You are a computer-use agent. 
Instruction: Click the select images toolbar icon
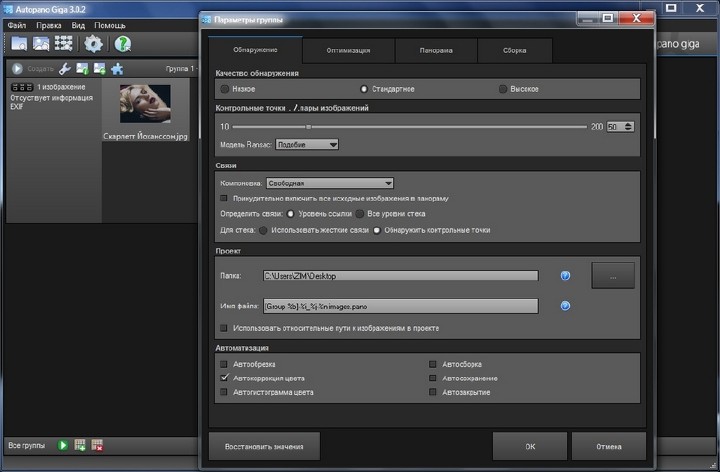coord(41,43)
